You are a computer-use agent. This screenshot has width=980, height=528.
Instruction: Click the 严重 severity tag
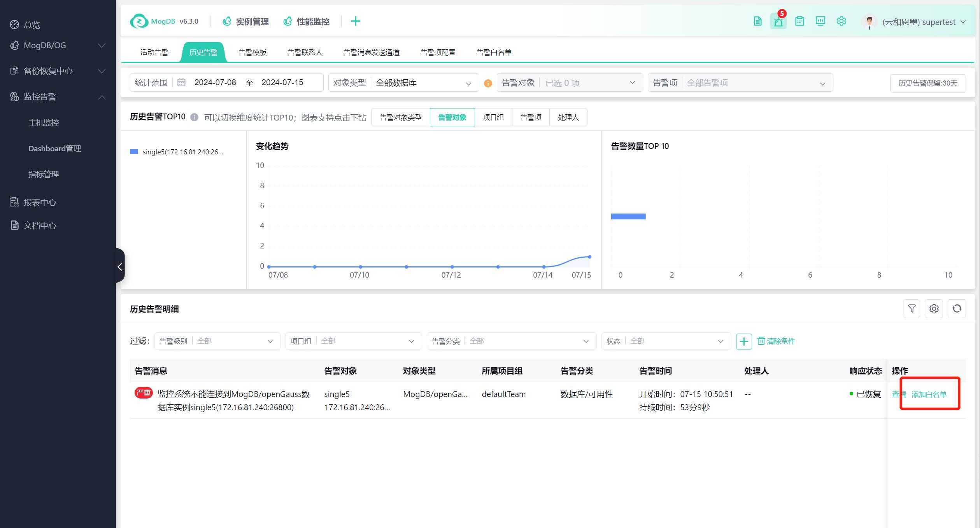144,393
